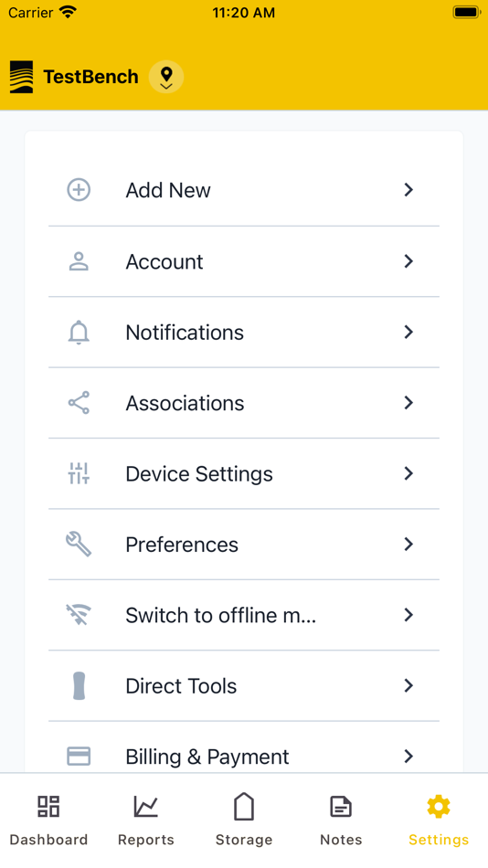The height and width of the screenshot is (868, 488).
Task: Open the Preferences menu item
Action: [x=244, y=545]
